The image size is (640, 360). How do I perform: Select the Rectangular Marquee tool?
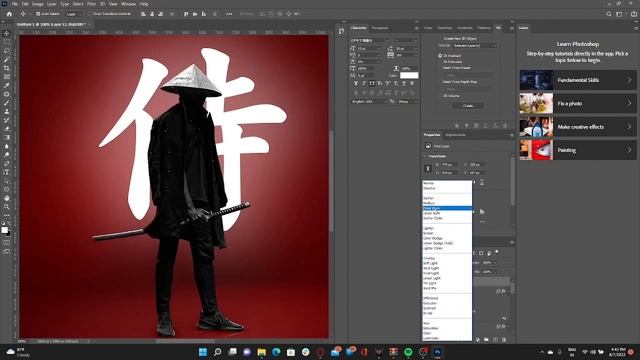coord(7,42)
